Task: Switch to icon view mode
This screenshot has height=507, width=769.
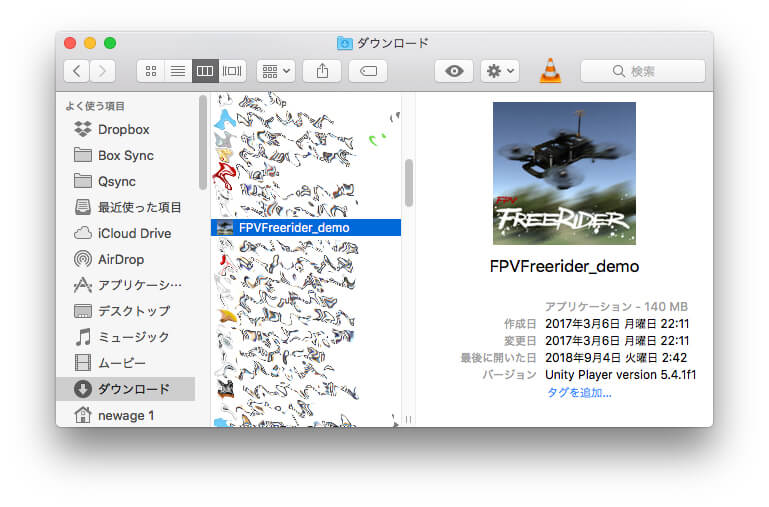Action: click(151, 71)
